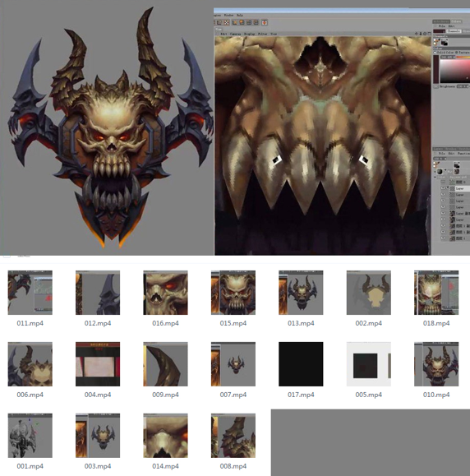This screenshot has width=470, height=476.
Task: Click the 018.mp4 file name
Action: tap(436, 323)
